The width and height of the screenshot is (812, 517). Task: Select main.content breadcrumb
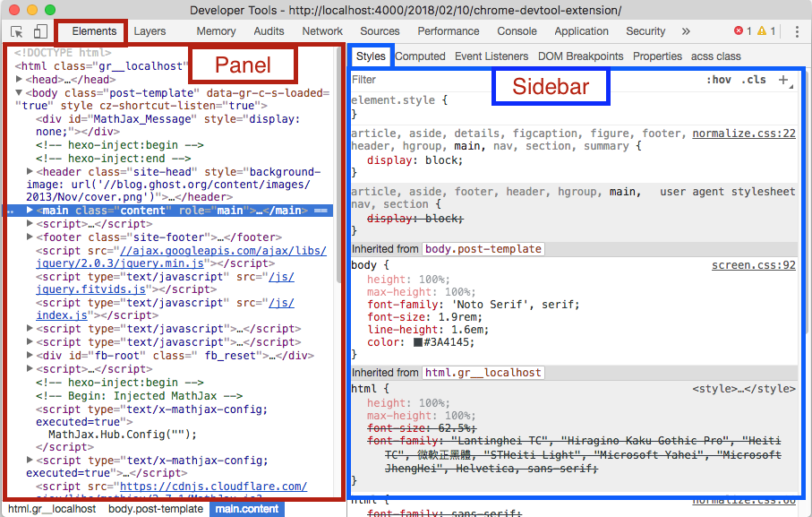pos(246,509)
